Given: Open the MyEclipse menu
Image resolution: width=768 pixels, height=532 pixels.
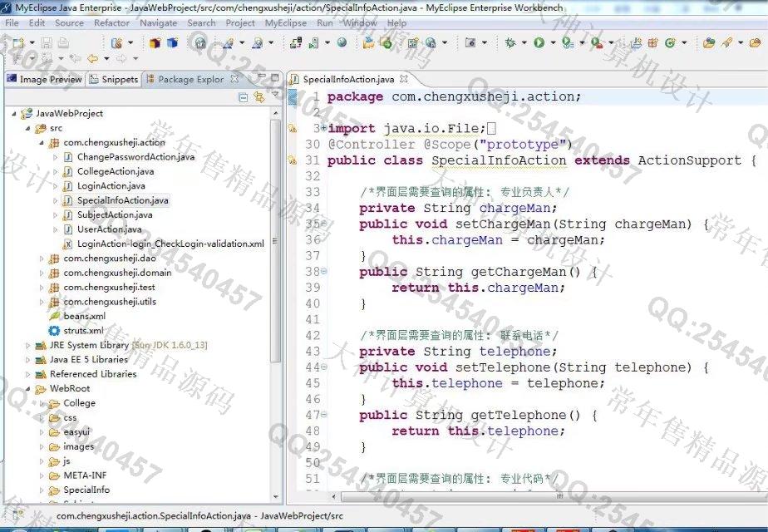Looking at the screenshot, I should [286, 23].
